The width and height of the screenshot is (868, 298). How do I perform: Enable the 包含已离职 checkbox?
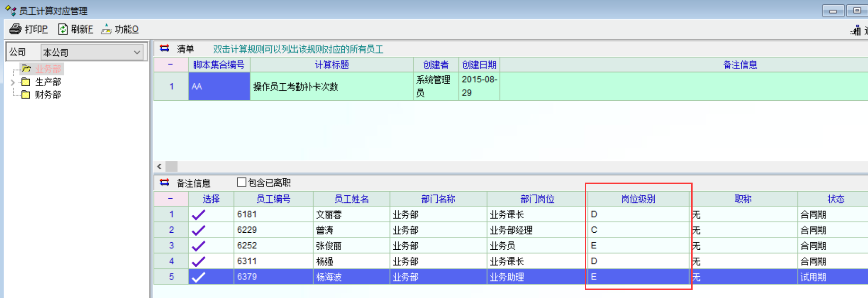coord(242,182)
